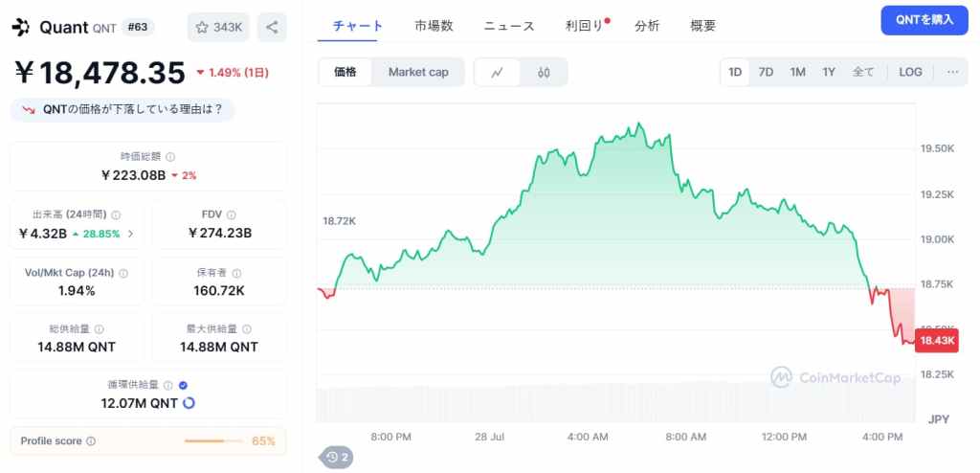Expand the 24h volume details chevron

click(x=130, y=234)
